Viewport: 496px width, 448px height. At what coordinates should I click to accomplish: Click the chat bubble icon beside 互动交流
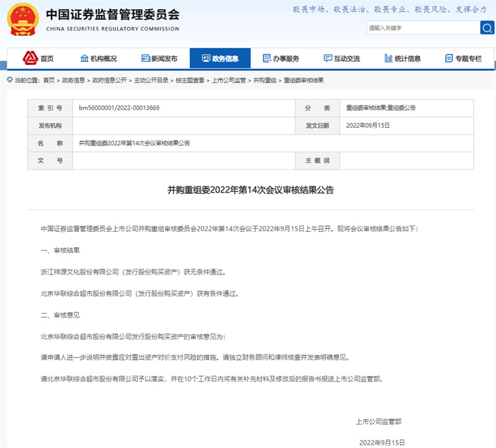pos(327,58)
